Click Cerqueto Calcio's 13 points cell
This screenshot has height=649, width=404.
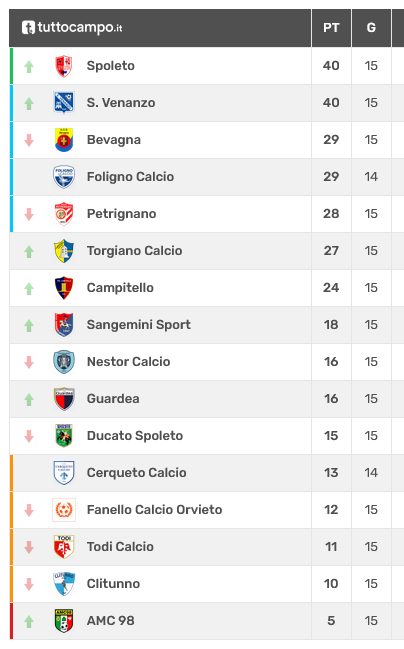(331, 473)
